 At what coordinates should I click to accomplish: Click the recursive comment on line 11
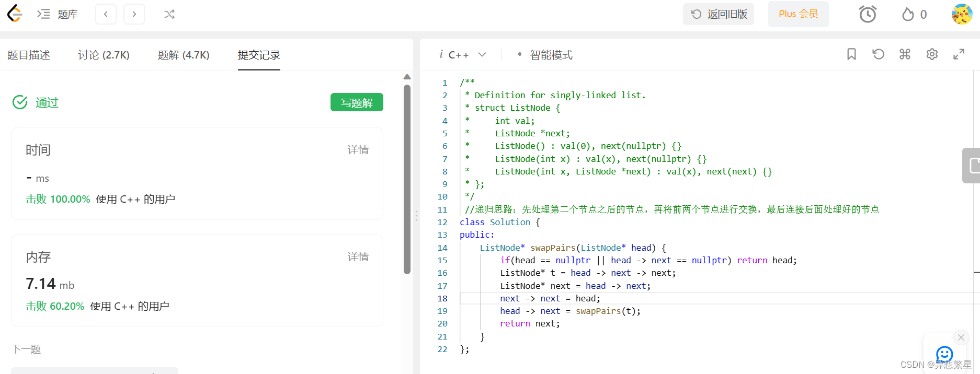tap(672, 209)
